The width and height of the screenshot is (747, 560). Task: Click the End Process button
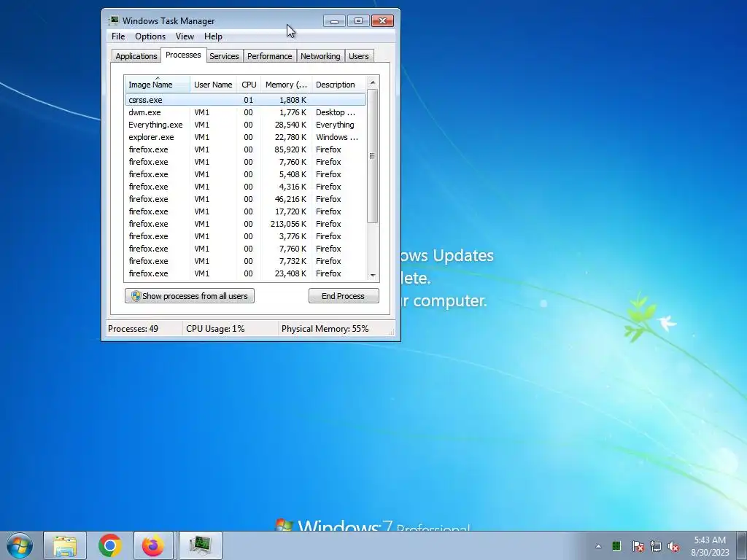pos(344,296)
